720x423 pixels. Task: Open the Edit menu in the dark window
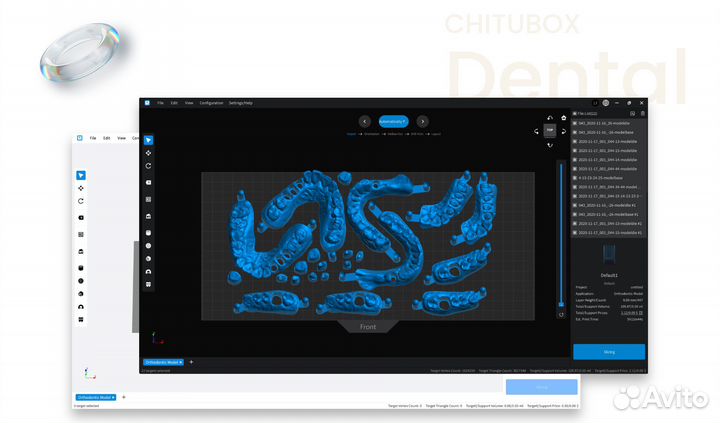(174, 103)
